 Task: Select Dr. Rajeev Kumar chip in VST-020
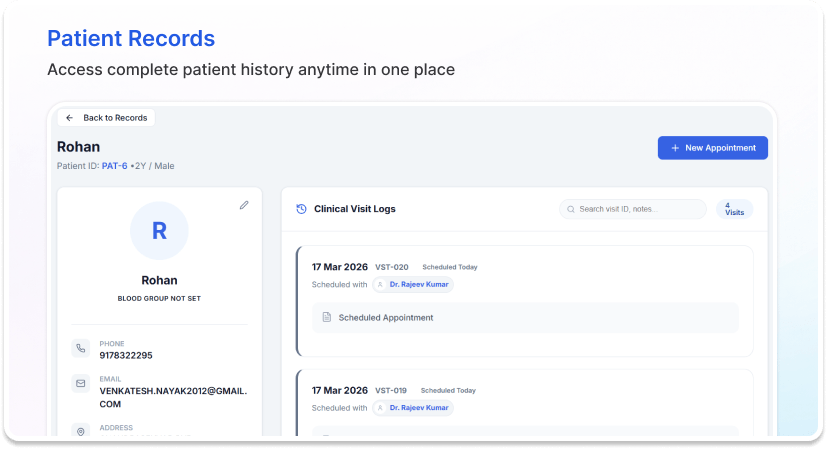click(413, 285)
